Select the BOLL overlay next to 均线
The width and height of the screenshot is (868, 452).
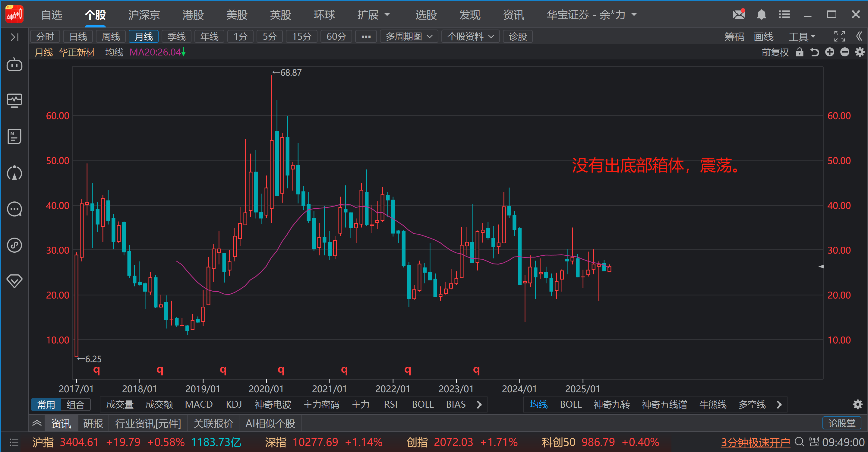(x=571, y=404)
